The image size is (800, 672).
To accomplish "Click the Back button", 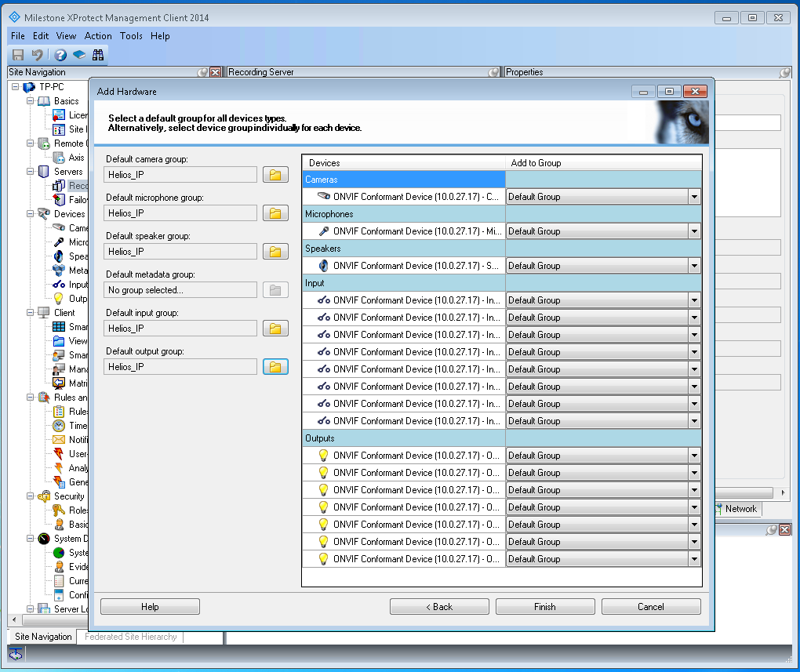I will click(x=439, y=607).
